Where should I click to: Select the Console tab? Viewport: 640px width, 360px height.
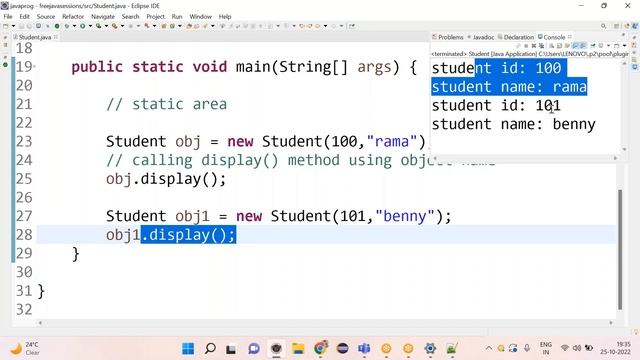pos(551,37)
